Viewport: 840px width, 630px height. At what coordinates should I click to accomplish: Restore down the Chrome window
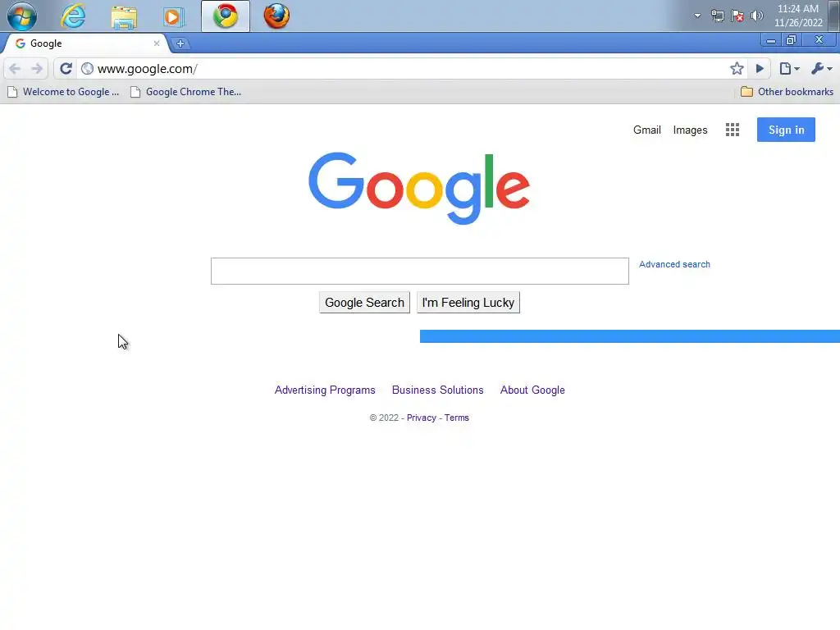(791, 40)
